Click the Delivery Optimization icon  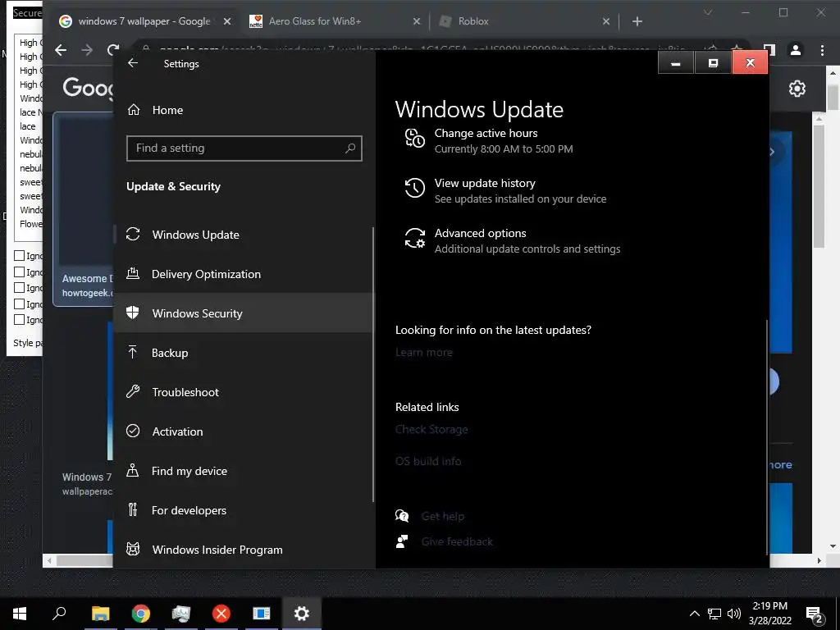[133, 273]
